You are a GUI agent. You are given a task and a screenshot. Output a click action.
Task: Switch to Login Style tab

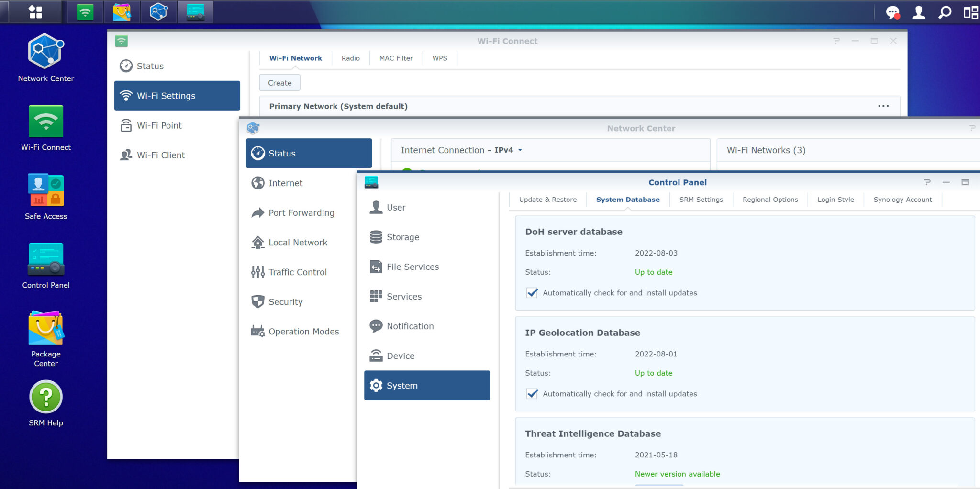pyautogui.click(x=835, y=200)
